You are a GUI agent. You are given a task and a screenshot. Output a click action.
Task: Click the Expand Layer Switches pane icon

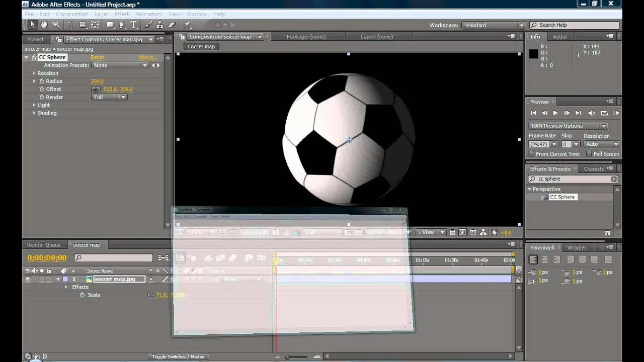(x=28, y=356)
